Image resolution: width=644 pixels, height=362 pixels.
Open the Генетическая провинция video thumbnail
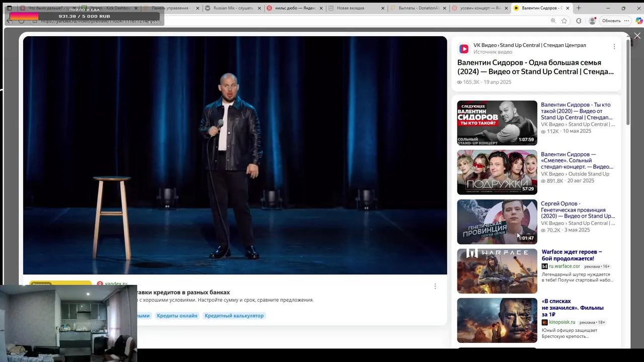[497, 222]
